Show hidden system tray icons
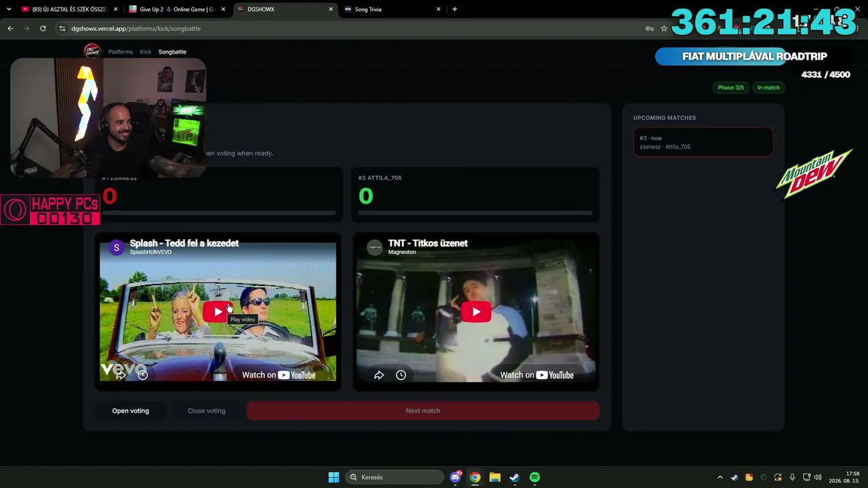 (x=720, y=477)
